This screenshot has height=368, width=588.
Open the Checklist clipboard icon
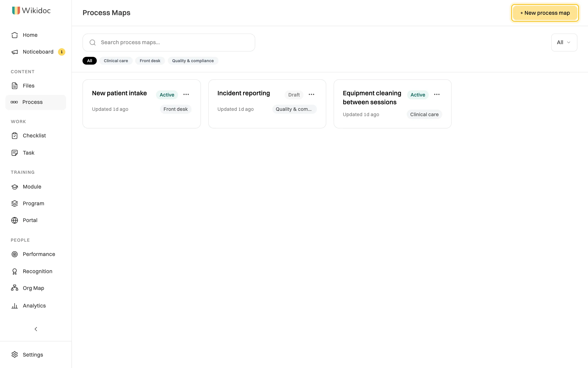(x=14, y=136)
